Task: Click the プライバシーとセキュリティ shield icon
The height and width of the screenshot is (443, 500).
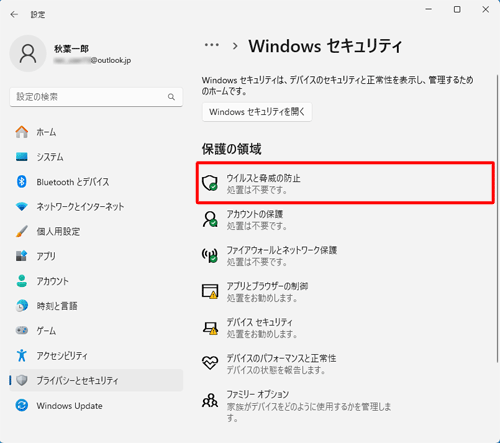Action: [x=22, y=380]
